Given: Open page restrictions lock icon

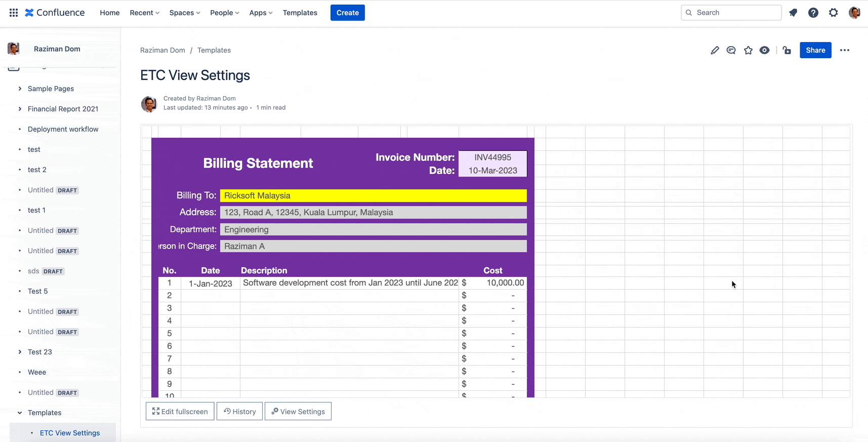Looking at the screenshot, I should tap(787, 50).
